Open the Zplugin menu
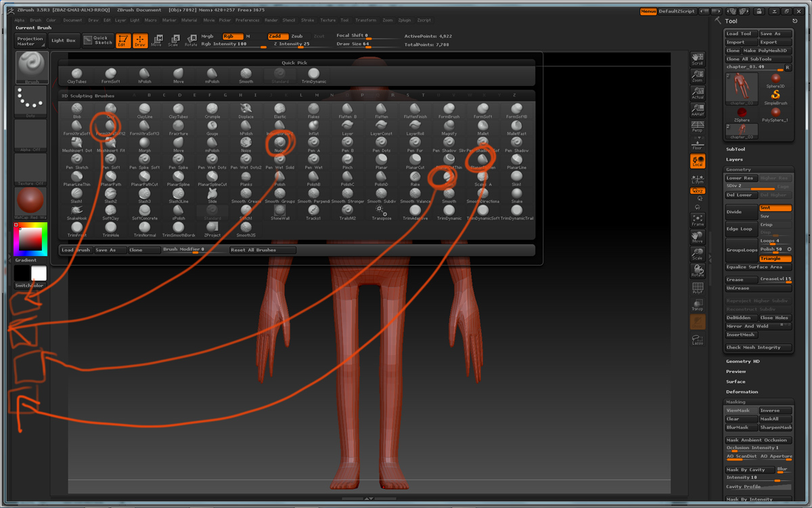The height and width of the screenshot is (508, 812). click(x=404, y=20)
